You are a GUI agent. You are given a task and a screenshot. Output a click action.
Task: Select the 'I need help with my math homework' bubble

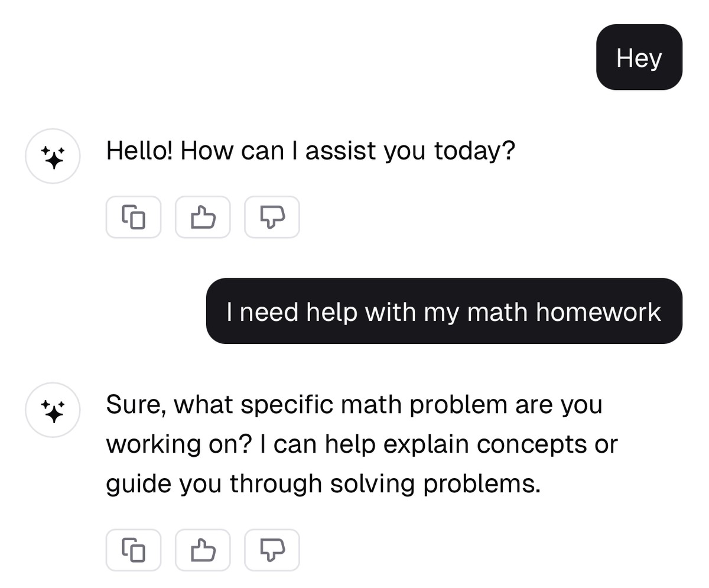click(444, 311)
